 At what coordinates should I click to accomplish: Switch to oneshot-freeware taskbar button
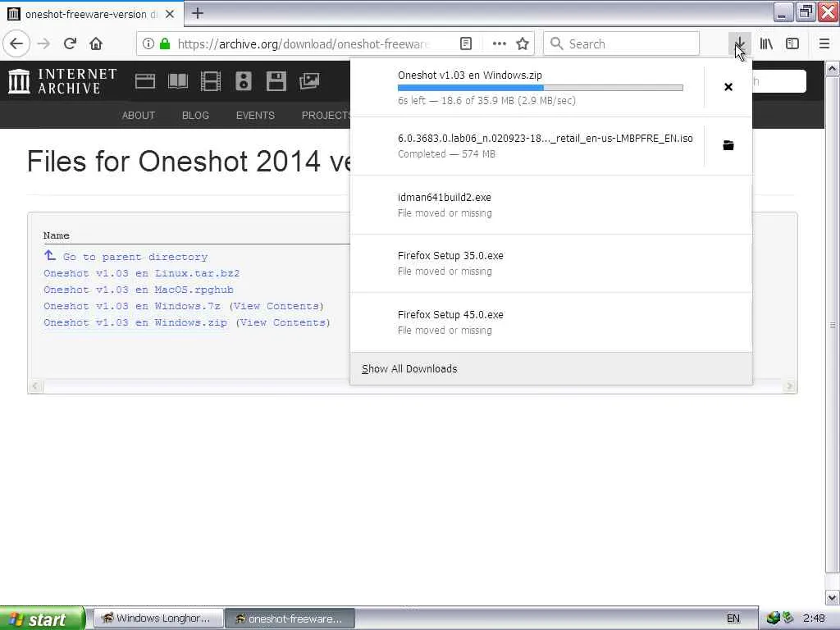coord(290,619)
